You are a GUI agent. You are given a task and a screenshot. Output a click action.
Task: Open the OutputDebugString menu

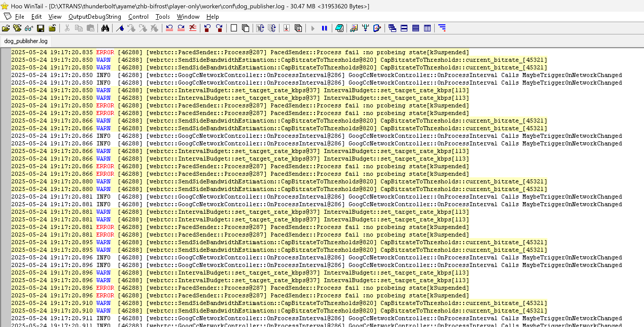point(95,17)
